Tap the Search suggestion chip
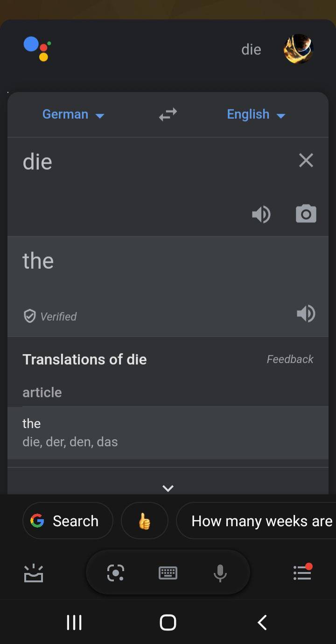 click(68, 521)
